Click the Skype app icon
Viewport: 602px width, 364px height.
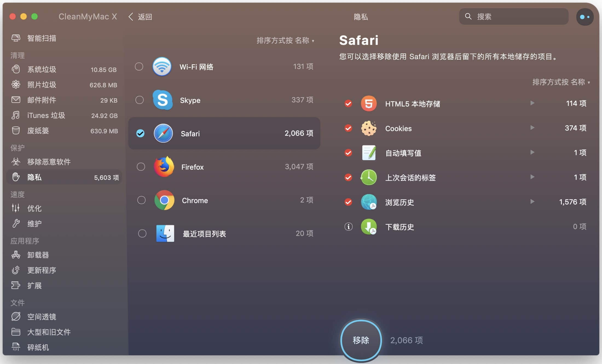point(163,100)
